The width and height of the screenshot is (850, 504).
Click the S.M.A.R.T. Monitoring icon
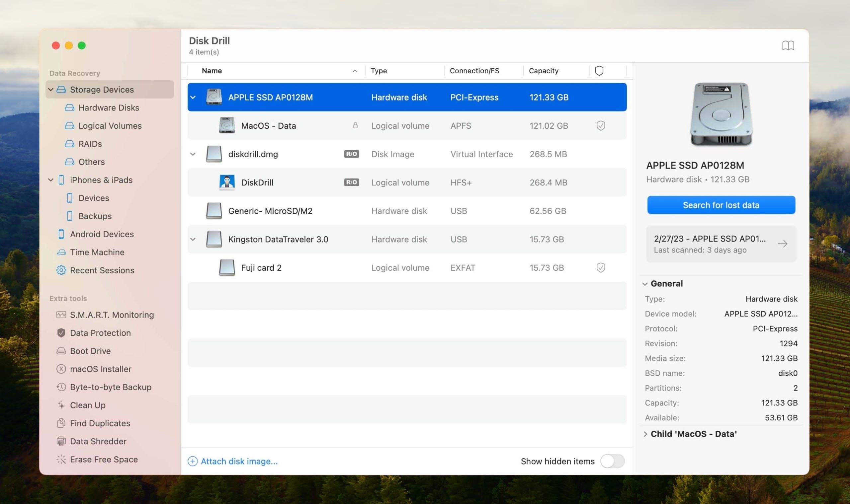[x=60, y=315]
